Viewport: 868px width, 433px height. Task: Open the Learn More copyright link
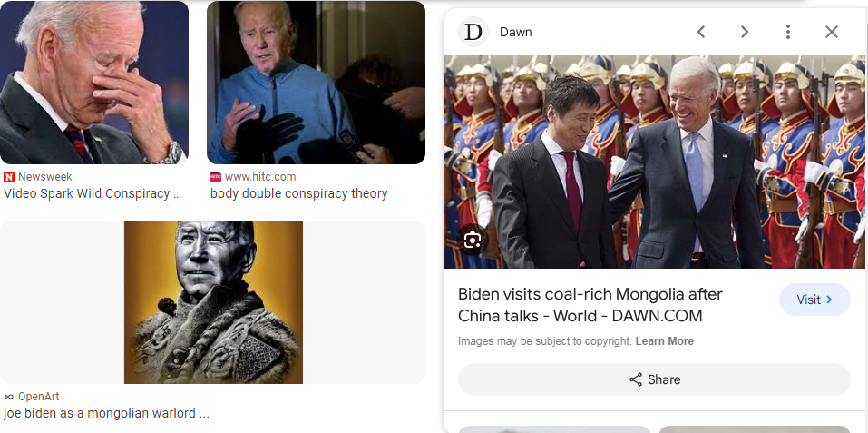coord(664,341)
